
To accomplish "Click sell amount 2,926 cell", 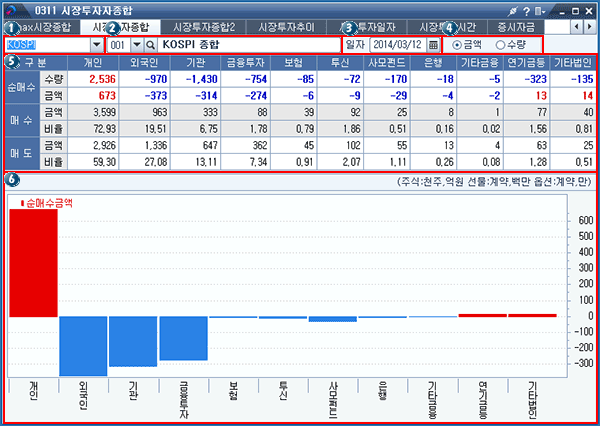I will pos(93,145).
